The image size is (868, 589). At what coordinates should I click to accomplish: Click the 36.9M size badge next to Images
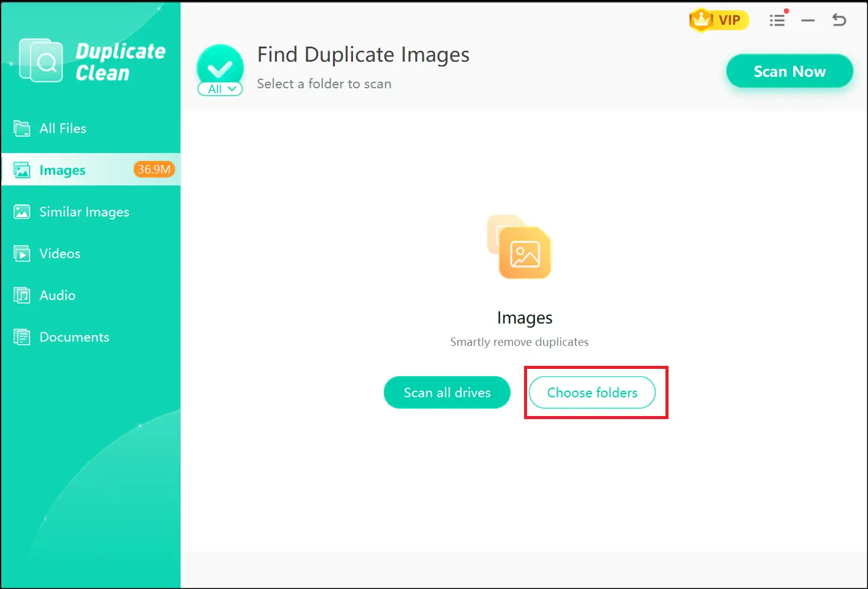[154, 169]
